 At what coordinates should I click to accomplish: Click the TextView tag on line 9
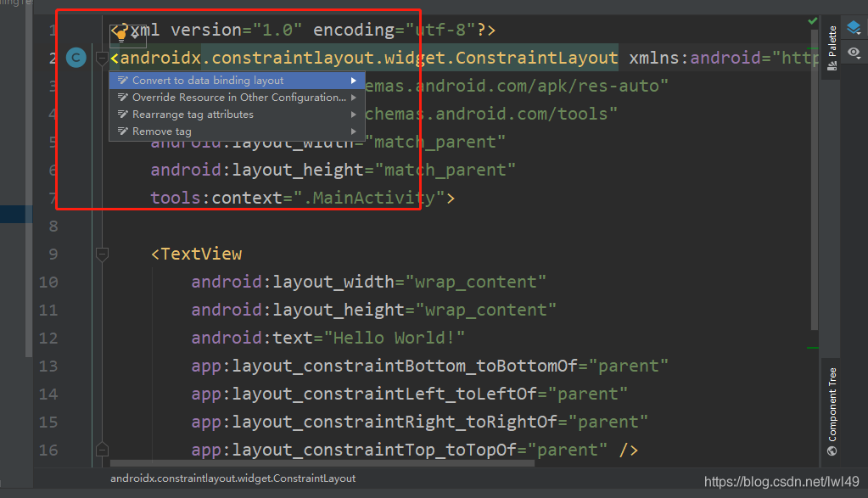201,254
